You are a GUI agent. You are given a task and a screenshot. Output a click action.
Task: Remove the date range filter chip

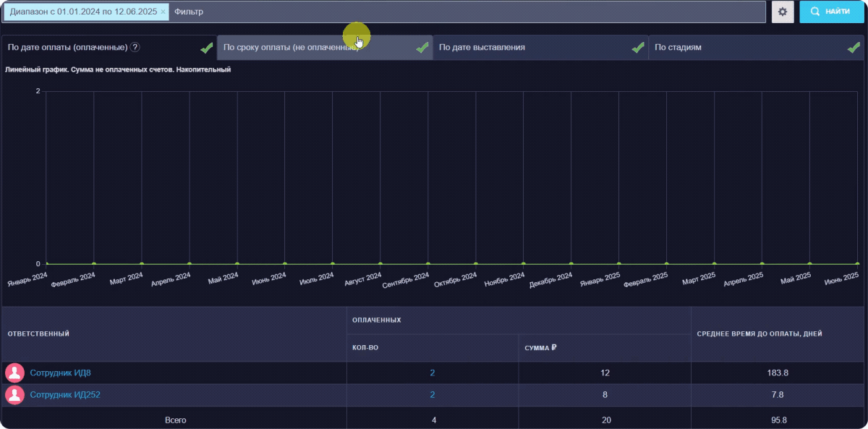[x=163, y=12]
